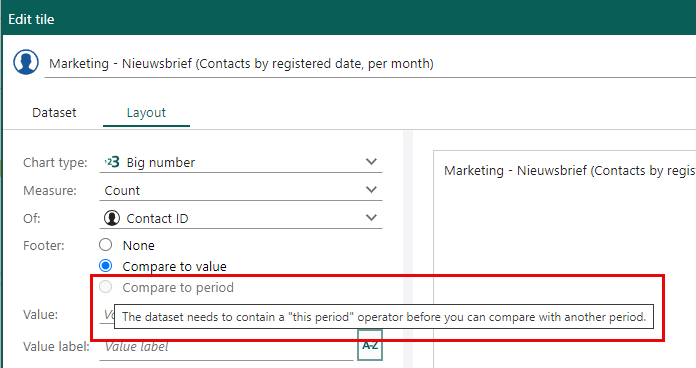Select the None footer radio button
The width and height of the screenshot is (696, 368).
(x=106, y=245)
